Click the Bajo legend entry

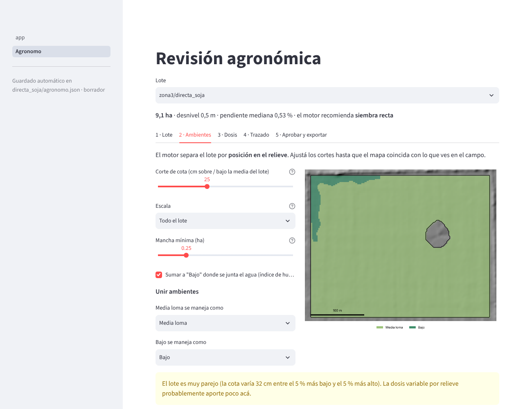417,327
